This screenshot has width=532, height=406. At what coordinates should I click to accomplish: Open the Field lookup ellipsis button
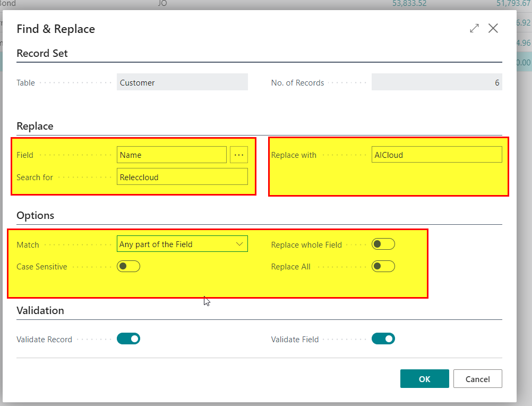pyautogui.click(x=238, y=155)
